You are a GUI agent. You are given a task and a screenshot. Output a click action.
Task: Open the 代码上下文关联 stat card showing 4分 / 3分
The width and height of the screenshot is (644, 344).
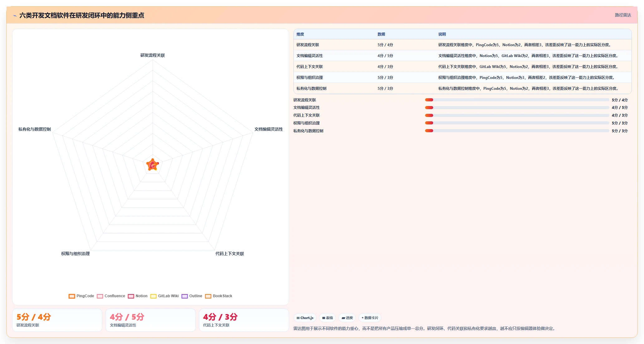coord(244,320)
